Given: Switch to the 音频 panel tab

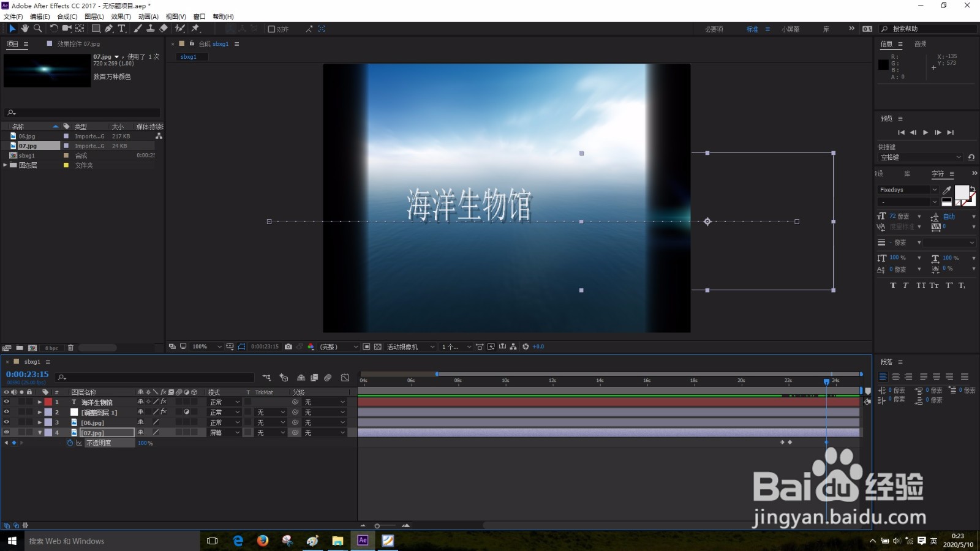Looking at the screenshot, I should pyautogui.click(x=920, y=44).
